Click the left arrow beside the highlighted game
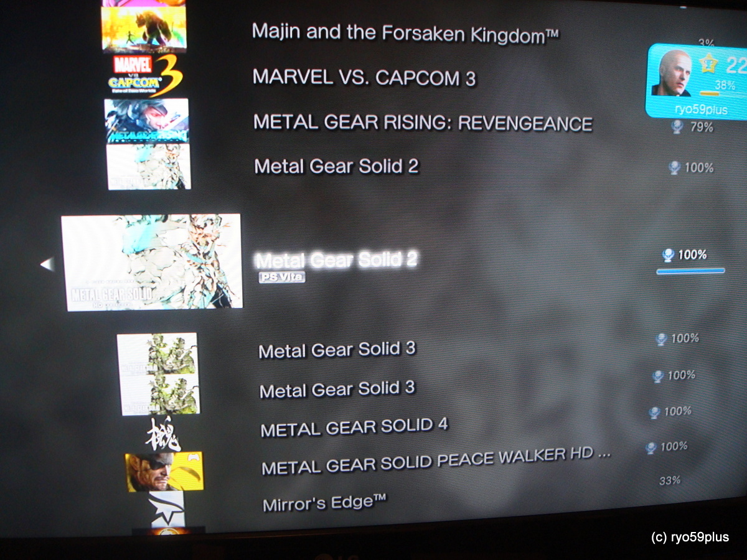The image size is (747, 560). click(47, 264)
